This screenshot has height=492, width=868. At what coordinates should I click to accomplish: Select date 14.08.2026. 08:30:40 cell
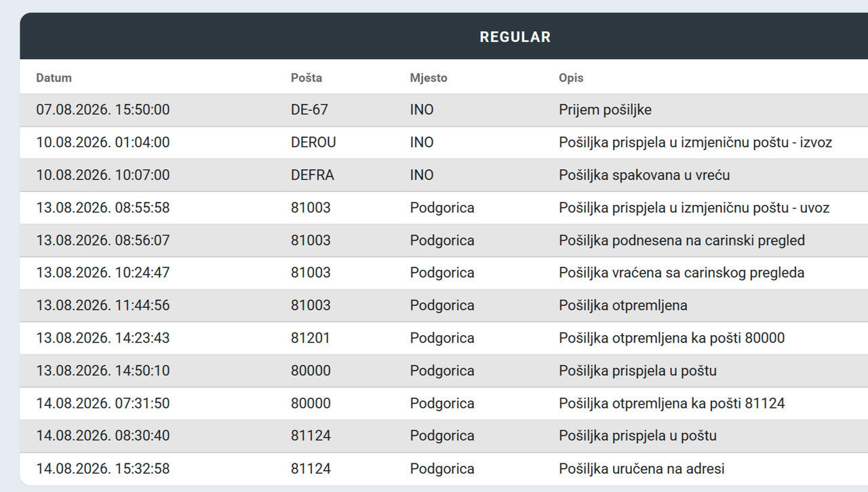[103, 436]
